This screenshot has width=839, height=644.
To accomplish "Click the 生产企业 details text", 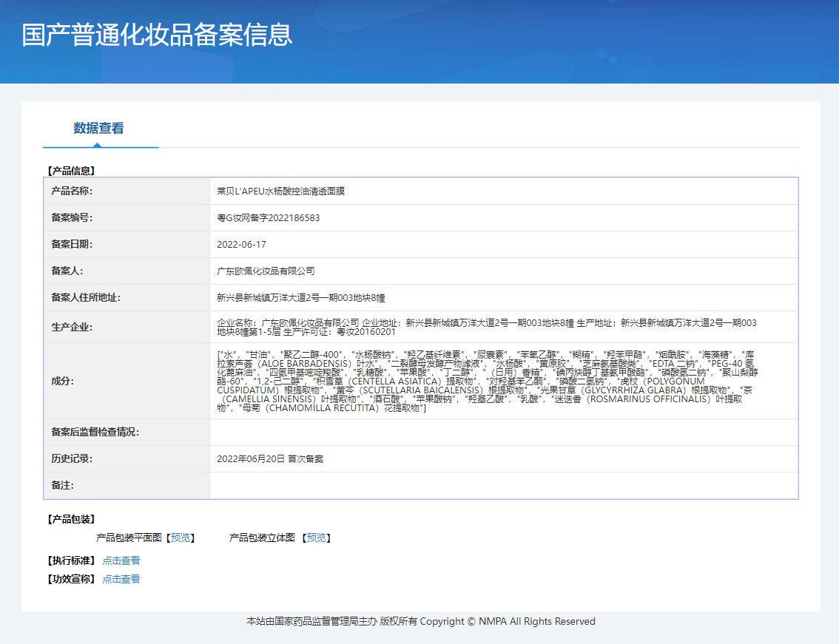I will pos(486,328).
